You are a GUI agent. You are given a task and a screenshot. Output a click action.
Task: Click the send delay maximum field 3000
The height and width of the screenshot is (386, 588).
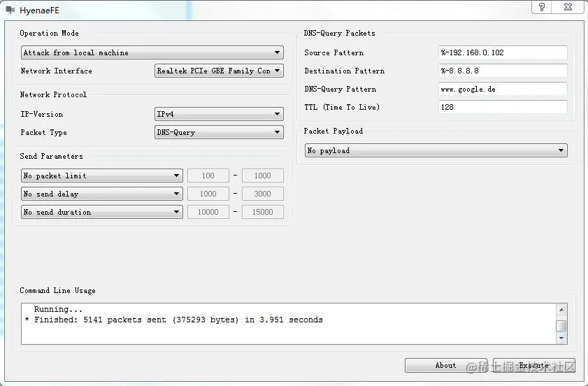click(262, 194)
